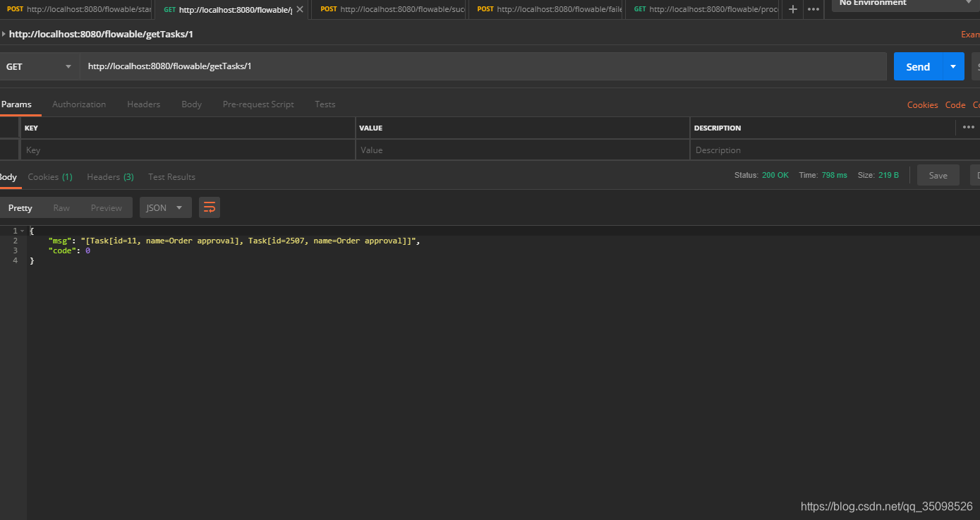Open the Cookies link
The height and width of the screenshot is (520, 980).
922,104
